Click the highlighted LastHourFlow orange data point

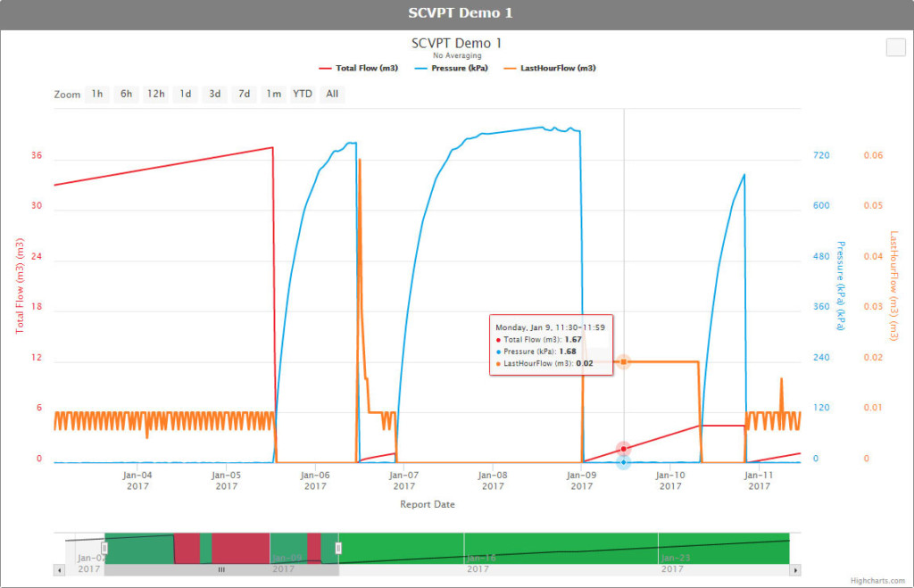tap(624, 362)
